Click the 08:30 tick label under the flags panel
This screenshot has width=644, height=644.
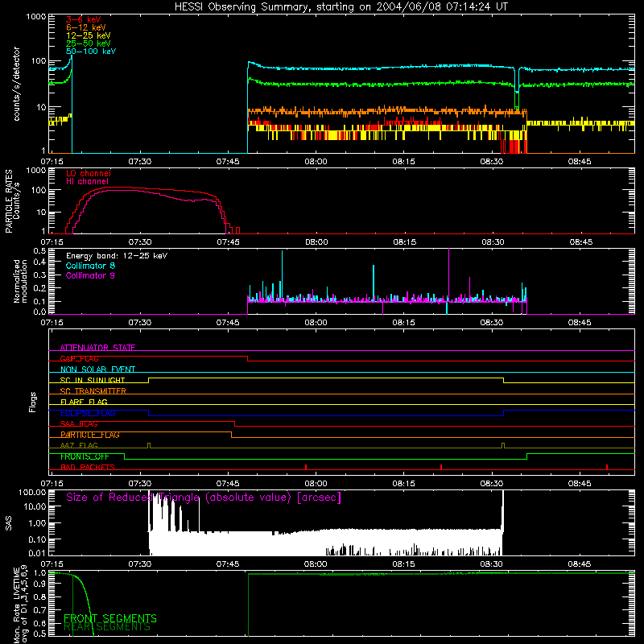pyautogui.click(x=492, y=484)
